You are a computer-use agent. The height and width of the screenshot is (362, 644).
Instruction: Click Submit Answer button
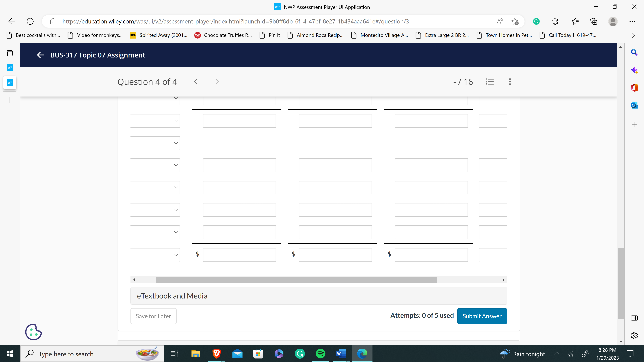[x=482, y=316]
